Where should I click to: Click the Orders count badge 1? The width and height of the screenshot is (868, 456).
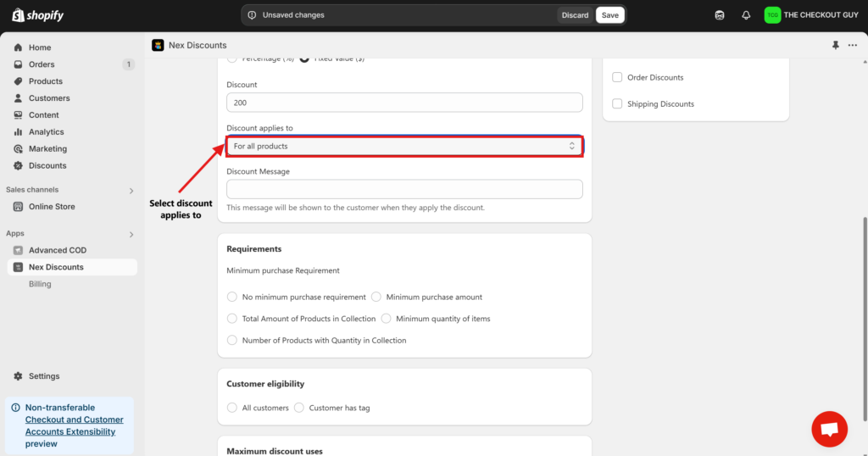point(129,64)
